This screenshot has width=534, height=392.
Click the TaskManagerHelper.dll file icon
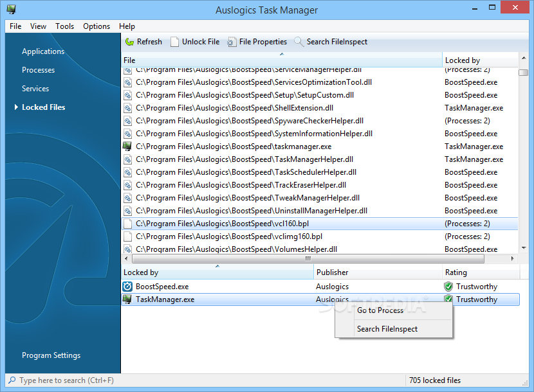128,159
